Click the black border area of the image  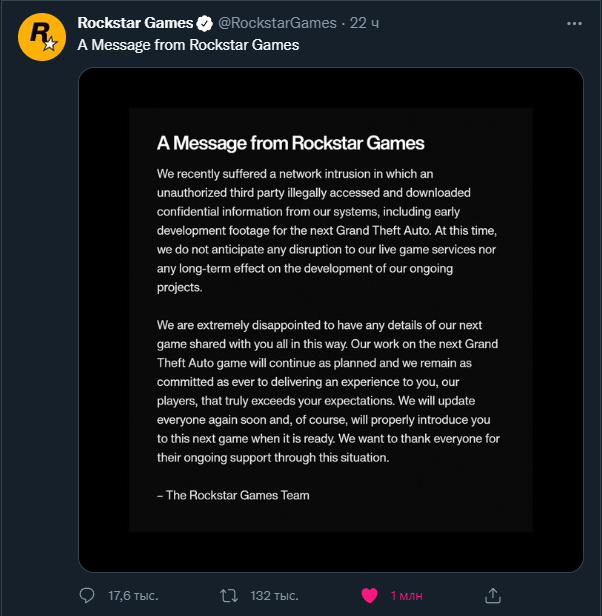103,320
